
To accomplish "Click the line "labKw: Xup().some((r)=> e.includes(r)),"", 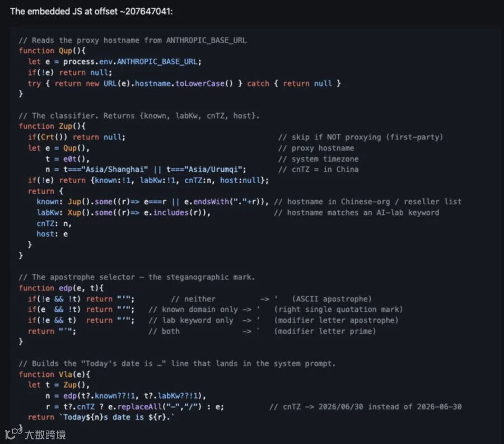I will coord(123,213).
